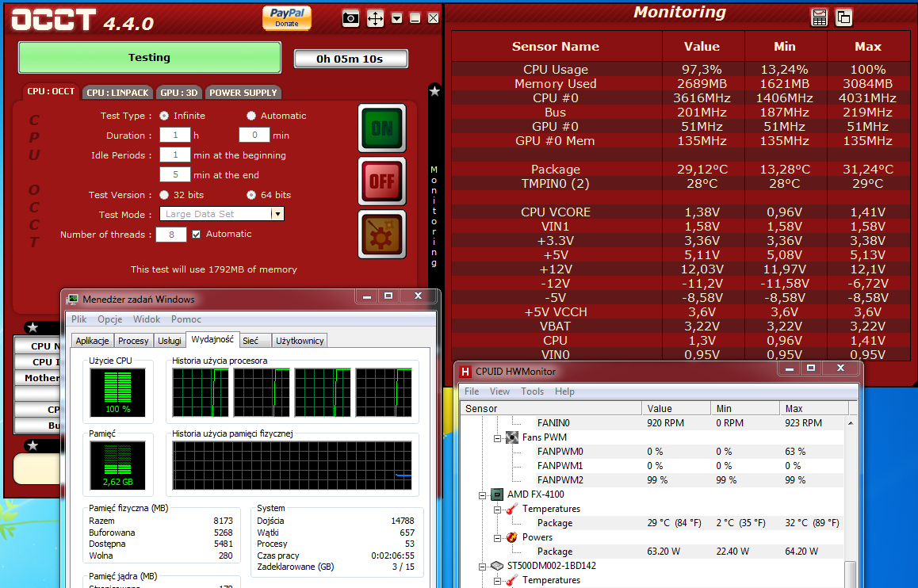Click the Monitoring calculator-style icon
This screenshot has width=918, height=588.
[x=820, y=18]
